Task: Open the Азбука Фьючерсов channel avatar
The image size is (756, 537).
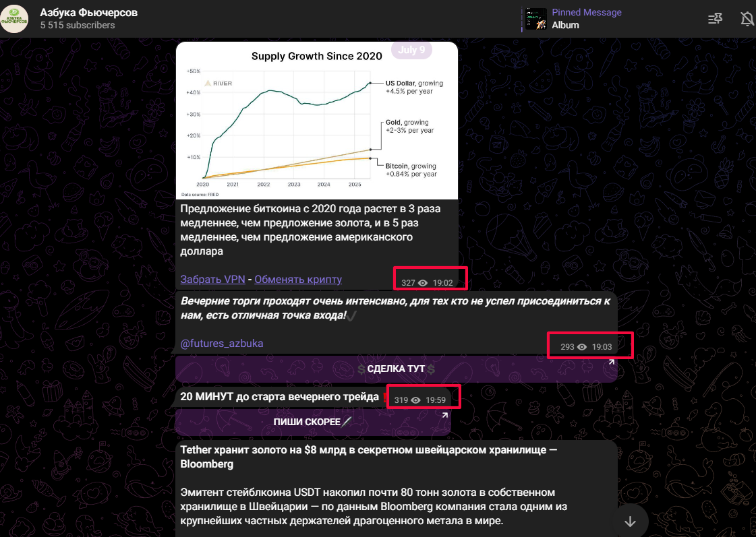Action: click(x=14, y=19)
